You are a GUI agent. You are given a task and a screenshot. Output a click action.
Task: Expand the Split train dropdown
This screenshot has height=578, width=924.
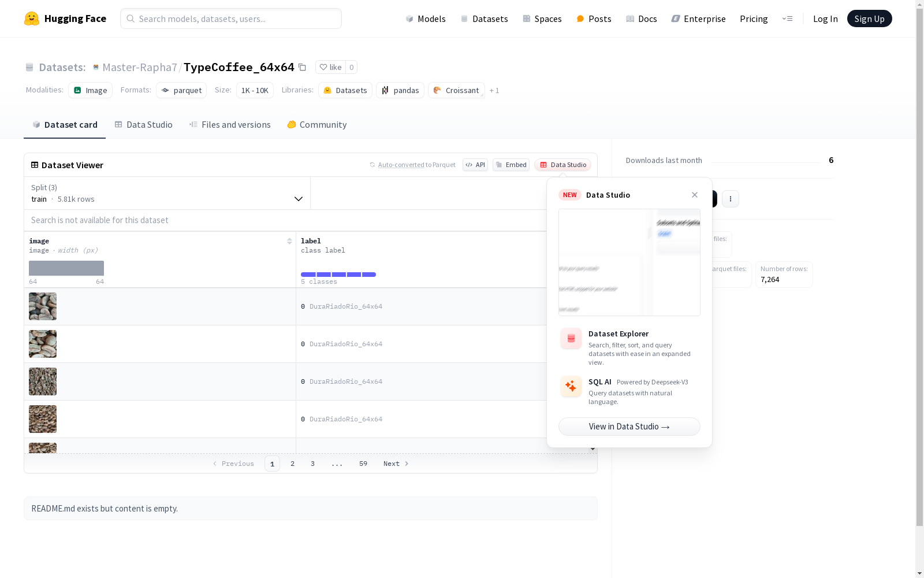(x=167, y=193)
